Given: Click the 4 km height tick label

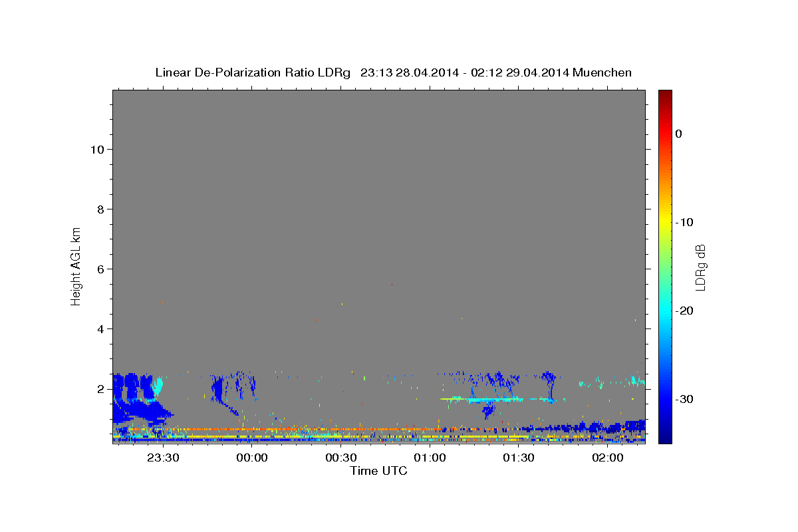Looking at the screenshot, I should tap(100, 329).
